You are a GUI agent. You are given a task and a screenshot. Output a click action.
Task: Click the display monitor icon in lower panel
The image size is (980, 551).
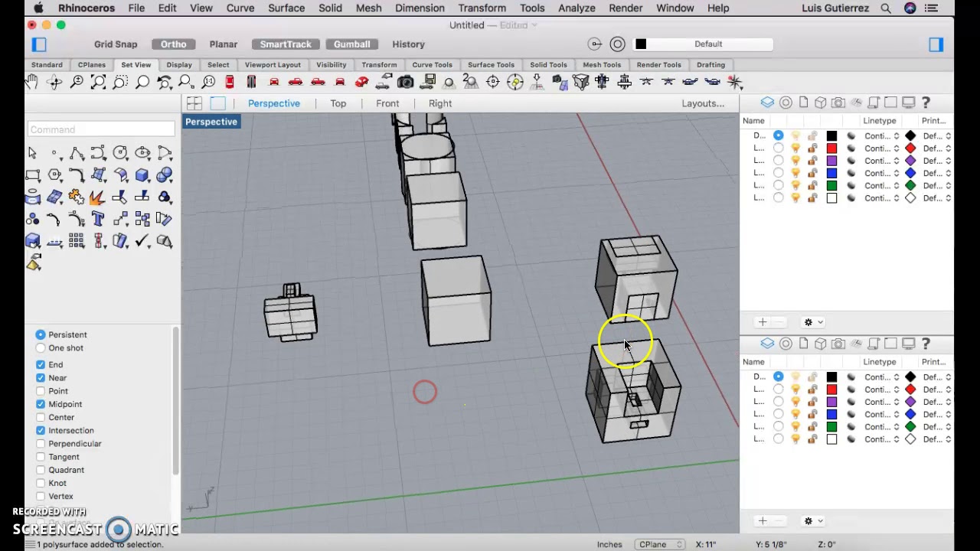coord(908,344)
